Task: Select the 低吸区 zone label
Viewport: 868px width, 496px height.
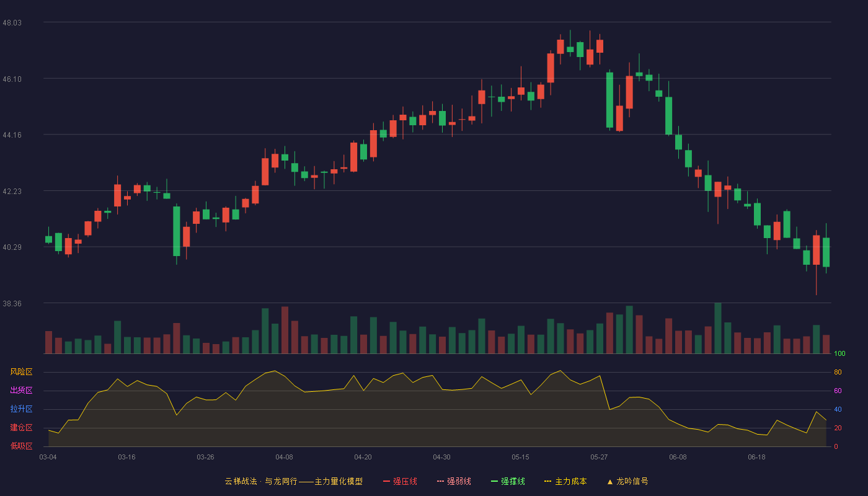Action: 21,446
